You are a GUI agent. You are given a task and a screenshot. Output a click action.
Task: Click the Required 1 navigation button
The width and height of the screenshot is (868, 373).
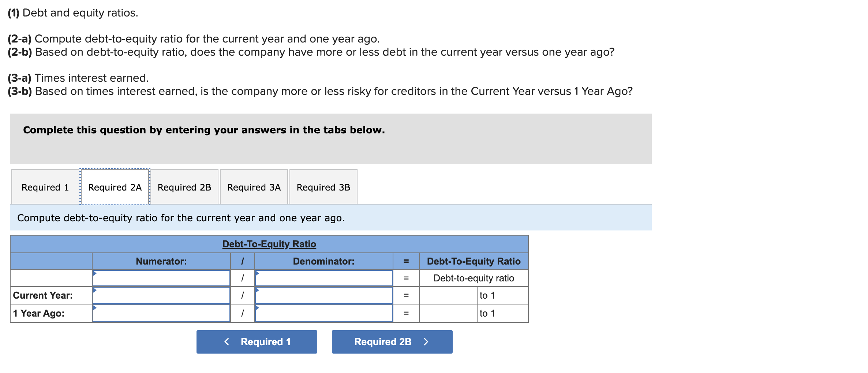click(257, 341)
